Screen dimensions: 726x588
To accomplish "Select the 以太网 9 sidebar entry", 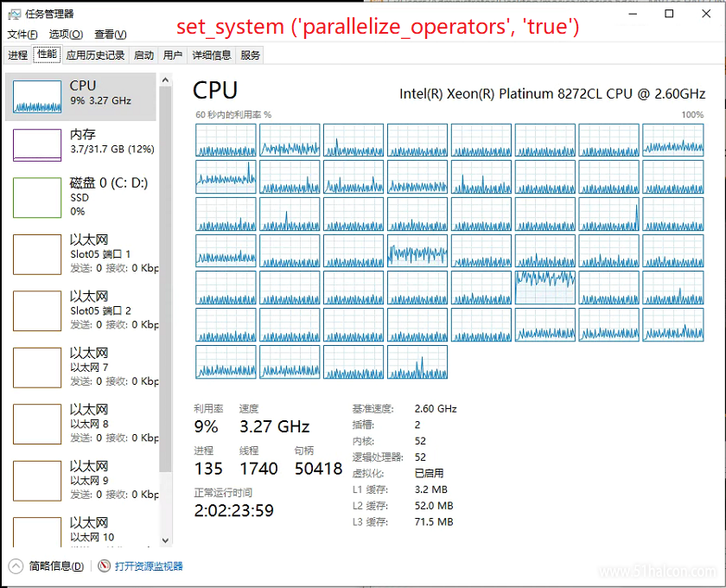I will 81,480.
